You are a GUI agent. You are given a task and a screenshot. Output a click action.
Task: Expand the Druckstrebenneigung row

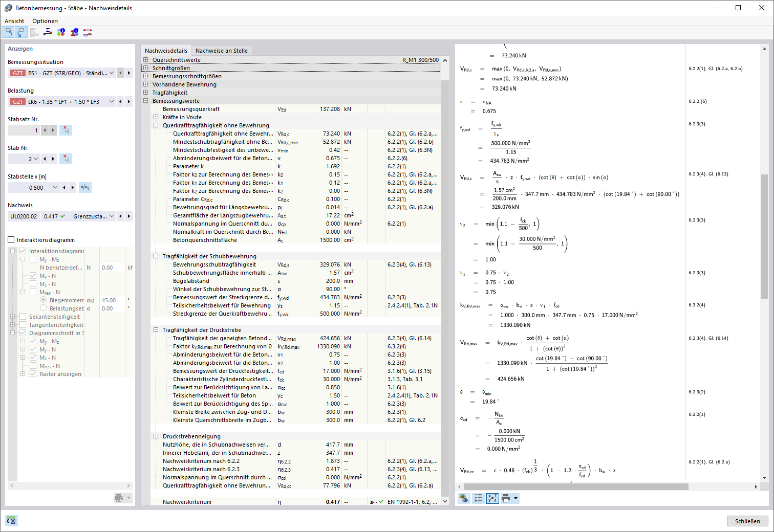pyautogui.click(x=156, y=436)
